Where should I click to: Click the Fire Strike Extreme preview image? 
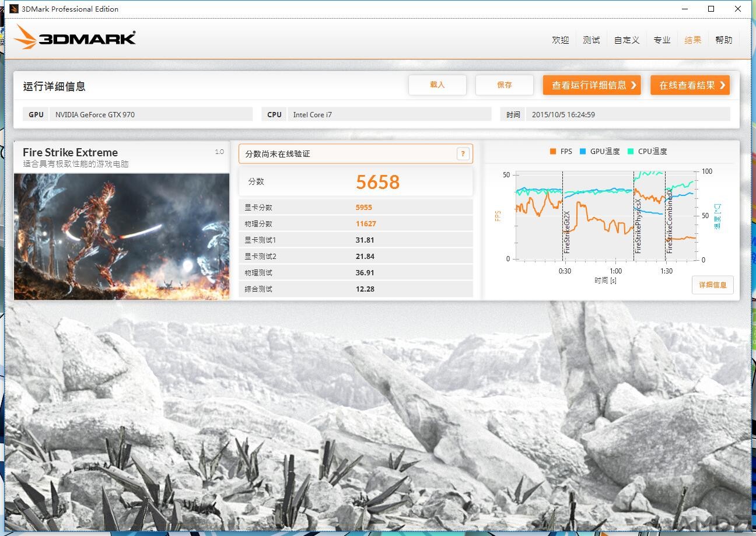(121, 236)
